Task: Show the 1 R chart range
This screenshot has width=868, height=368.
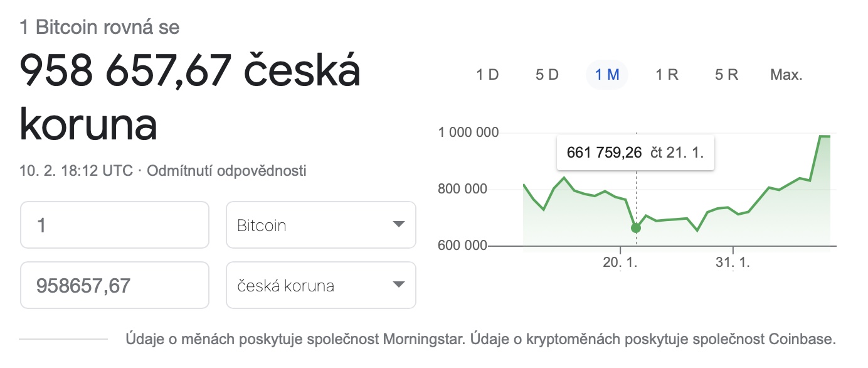Action: point(667,75)
